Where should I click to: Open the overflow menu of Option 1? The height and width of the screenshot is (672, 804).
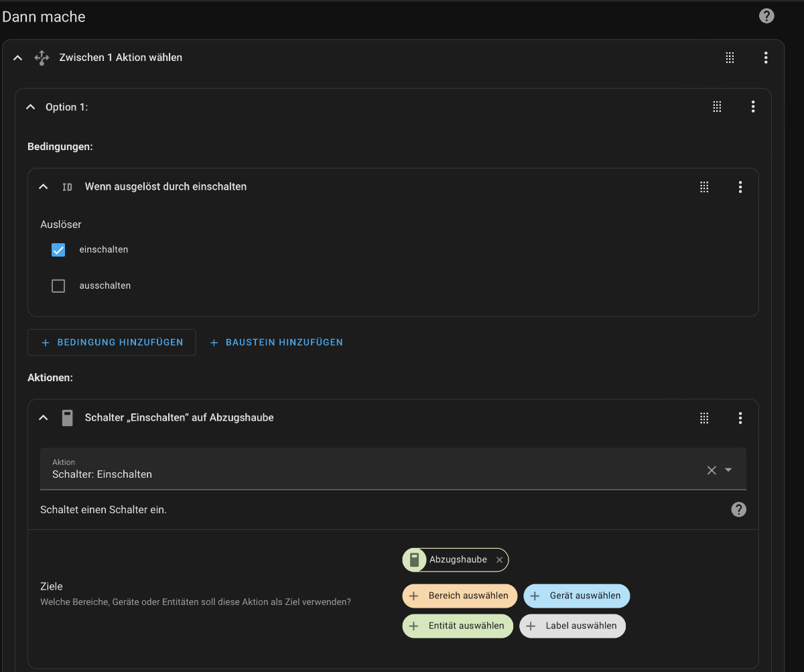pos(753,107)
